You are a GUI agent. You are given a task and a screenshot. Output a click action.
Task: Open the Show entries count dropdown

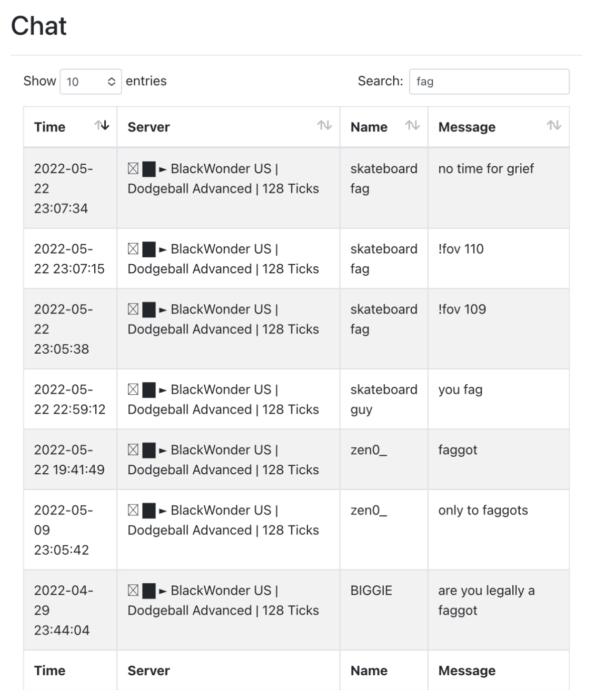91,82
